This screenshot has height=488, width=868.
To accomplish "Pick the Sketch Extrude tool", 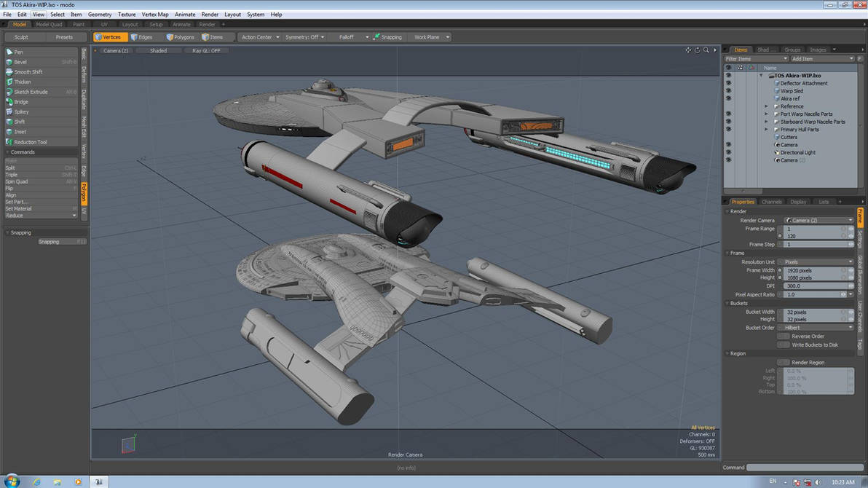I will point(41,92).
